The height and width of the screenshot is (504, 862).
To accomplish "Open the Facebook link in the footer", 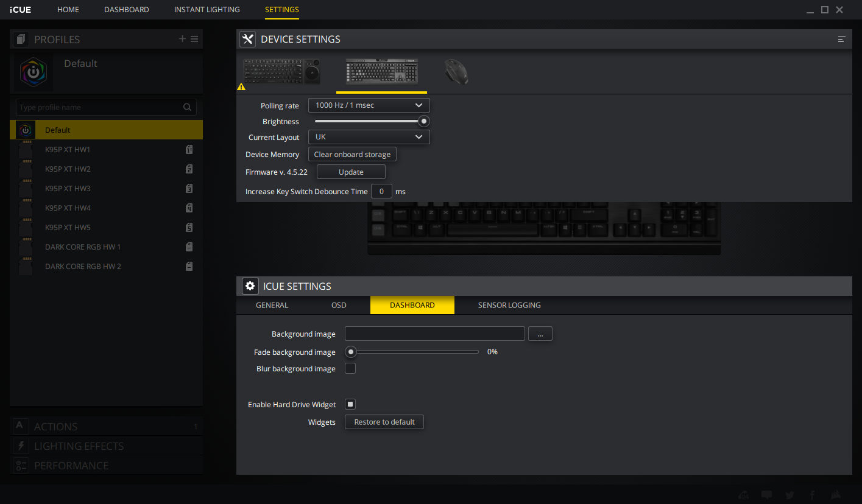I will (x=812, y=495).
